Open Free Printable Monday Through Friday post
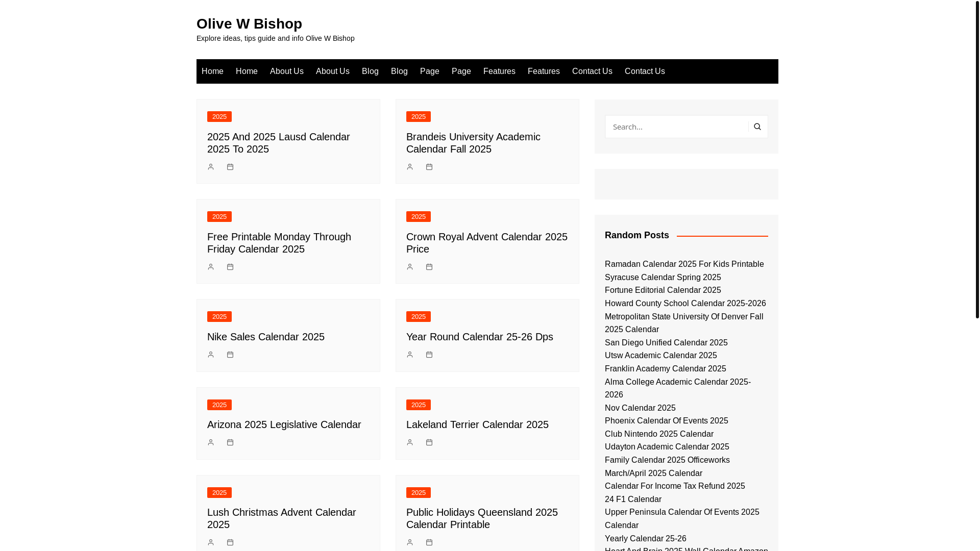 click(x=279, y=243)
